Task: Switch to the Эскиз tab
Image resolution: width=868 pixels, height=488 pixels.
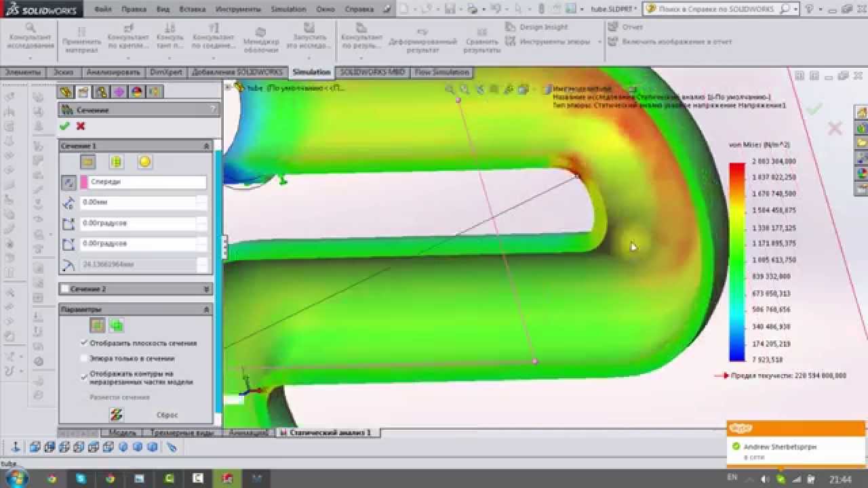Action: tap(63, 72)
